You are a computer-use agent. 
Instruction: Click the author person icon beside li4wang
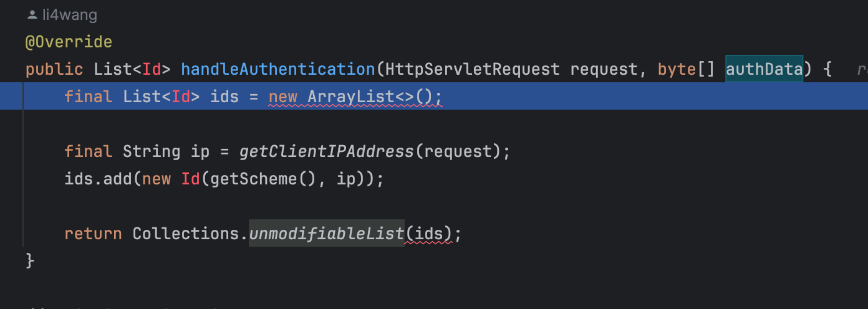click(x=32, y=15)
